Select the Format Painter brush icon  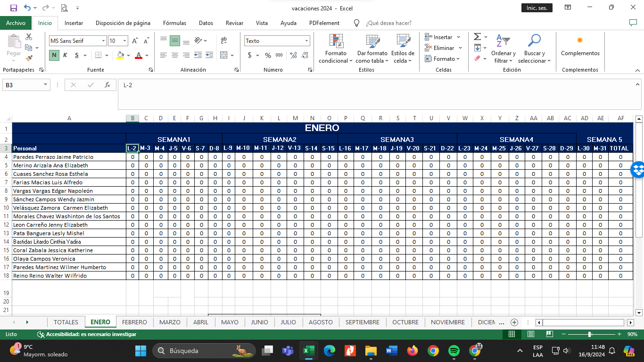coord(29,59)
